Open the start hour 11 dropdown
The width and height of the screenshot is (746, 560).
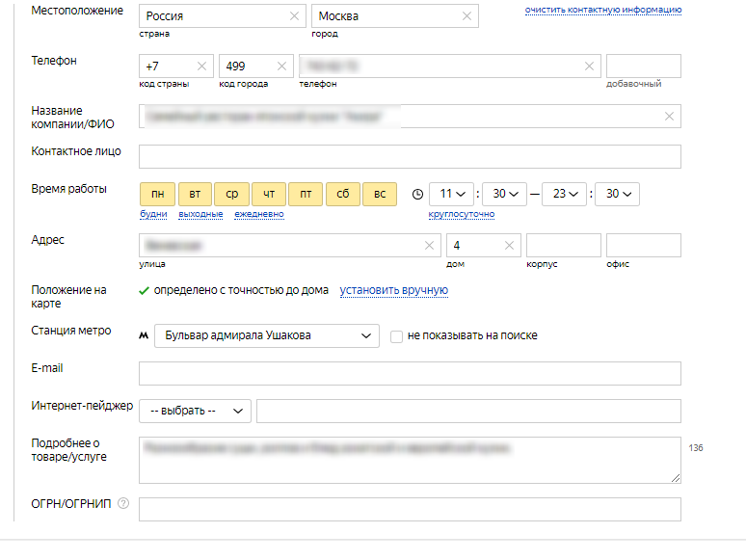[452, 194]
